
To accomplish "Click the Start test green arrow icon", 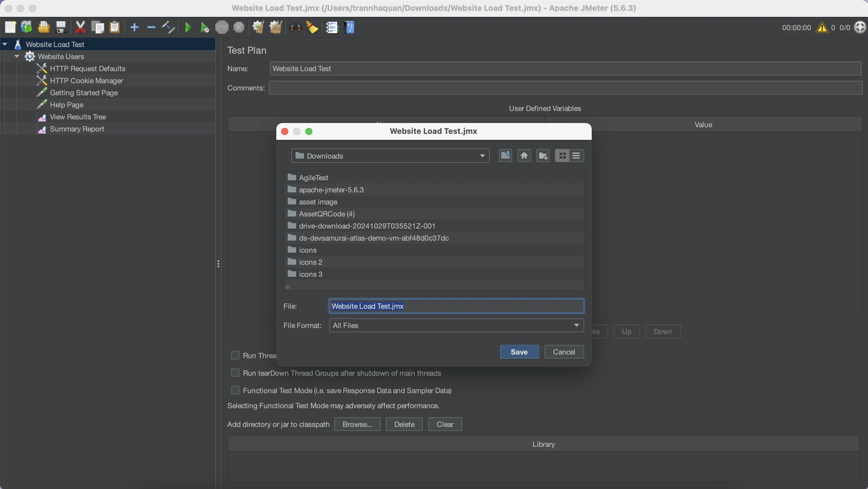I will click(x=188, y=27).
